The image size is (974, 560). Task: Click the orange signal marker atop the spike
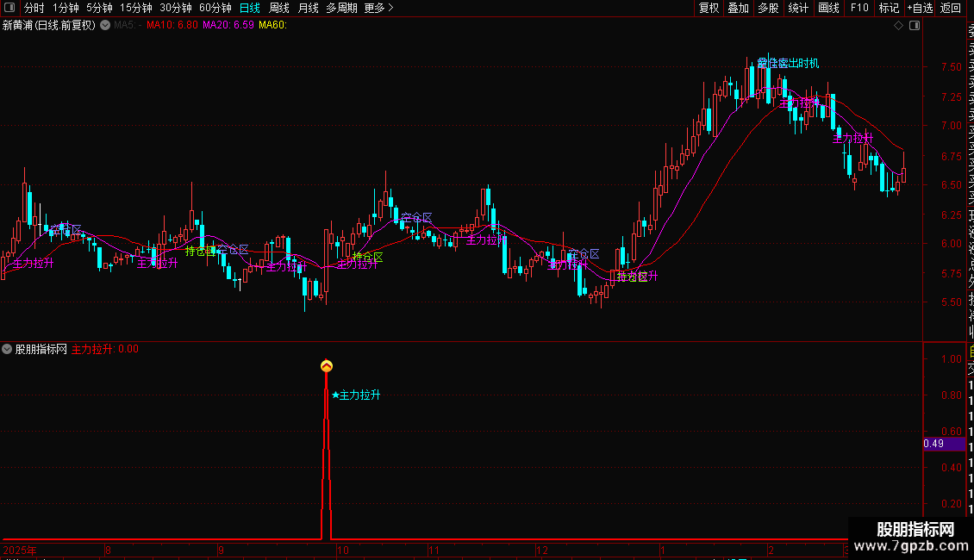pos(326,365)
